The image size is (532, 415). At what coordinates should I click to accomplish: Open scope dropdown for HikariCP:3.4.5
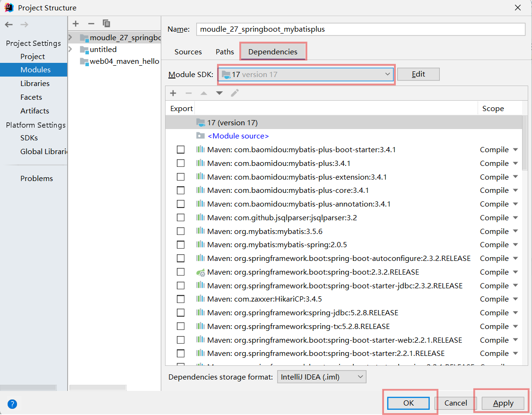(515, 299)
